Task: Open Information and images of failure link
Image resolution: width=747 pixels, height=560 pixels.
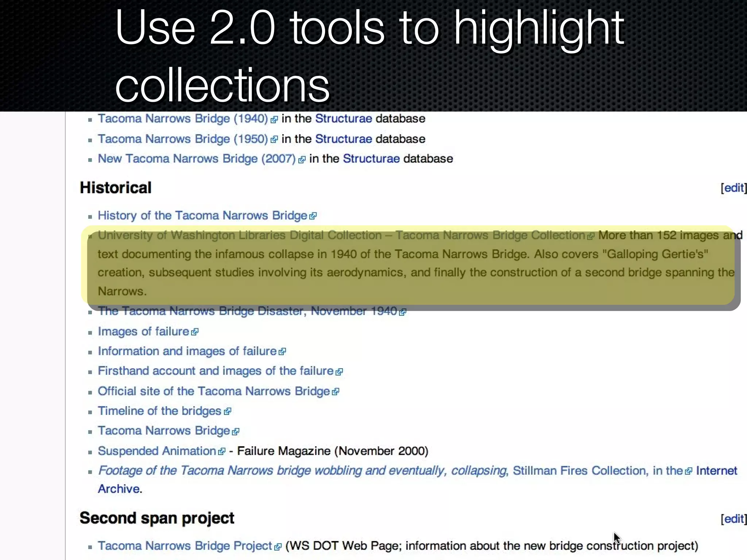Action: coord(187,351)
